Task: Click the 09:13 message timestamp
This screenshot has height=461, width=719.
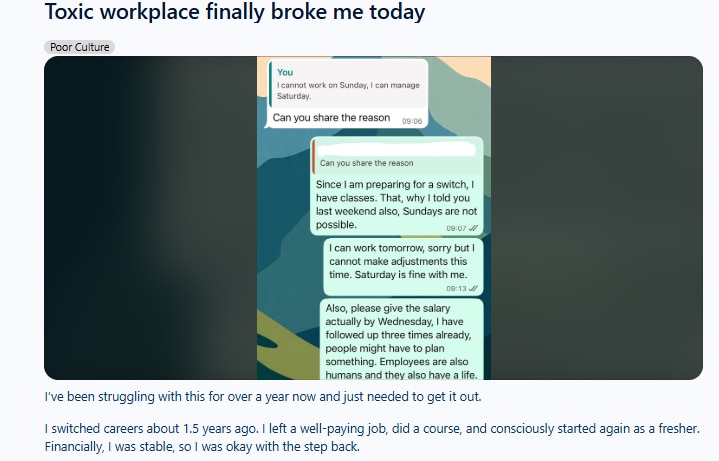Action: [x=456, y=288]
